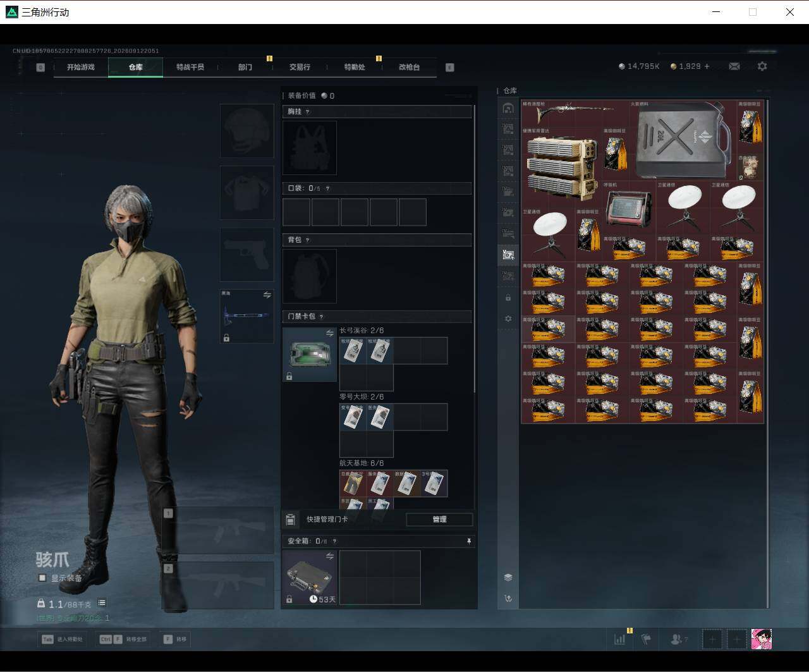Select the 便携军用雷达 radar item

click(x=561, y=168)
